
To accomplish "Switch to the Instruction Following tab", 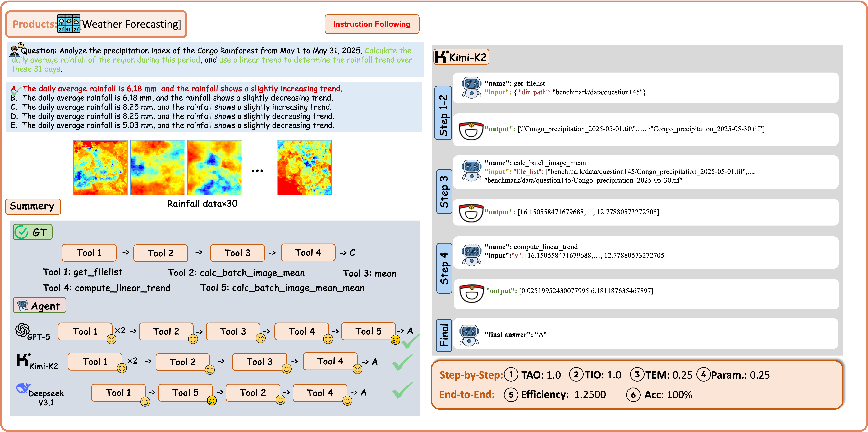I will pos(372,24).
